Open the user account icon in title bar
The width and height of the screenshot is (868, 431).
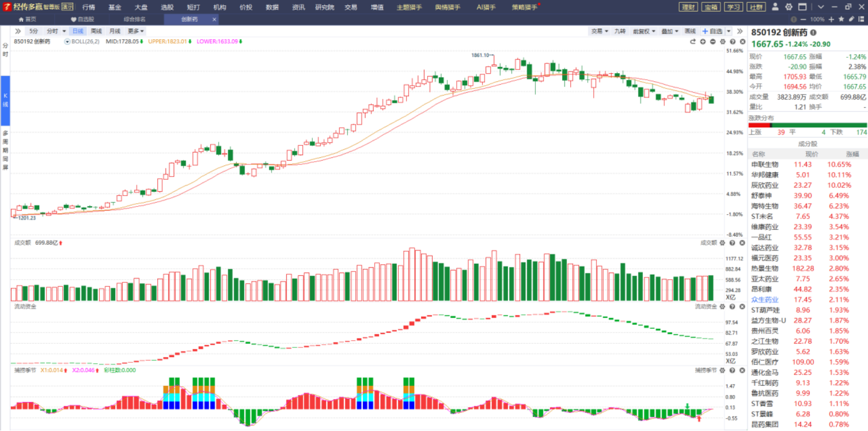point(775,7)
